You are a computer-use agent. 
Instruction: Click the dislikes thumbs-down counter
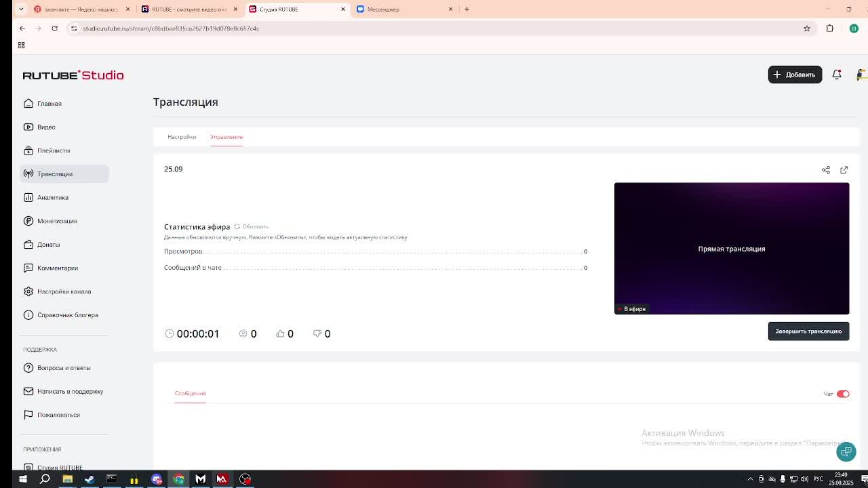(321, 333)
